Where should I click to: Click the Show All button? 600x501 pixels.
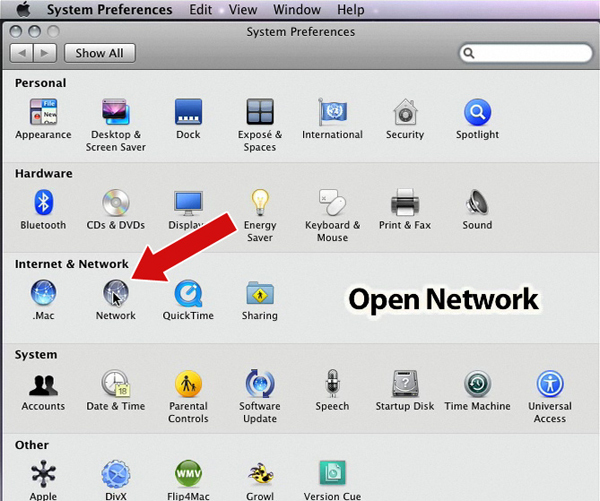click(100, 53)
